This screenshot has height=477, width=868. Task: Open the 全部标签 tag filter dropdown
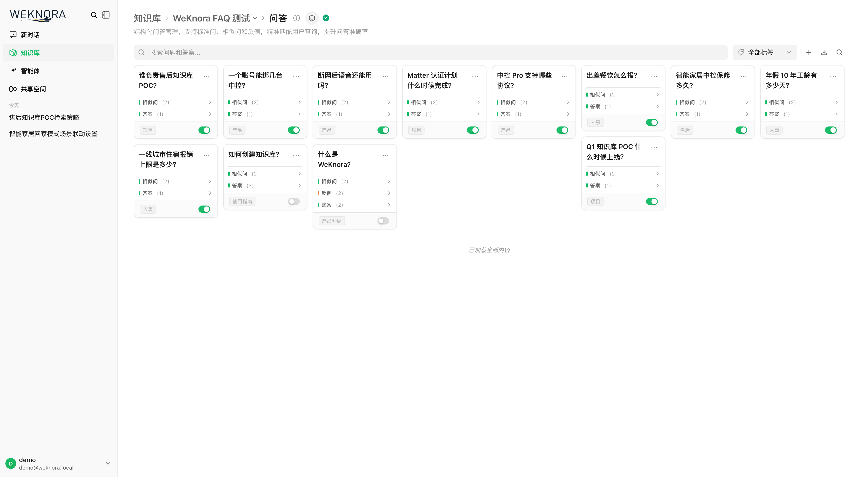(764, 53)
